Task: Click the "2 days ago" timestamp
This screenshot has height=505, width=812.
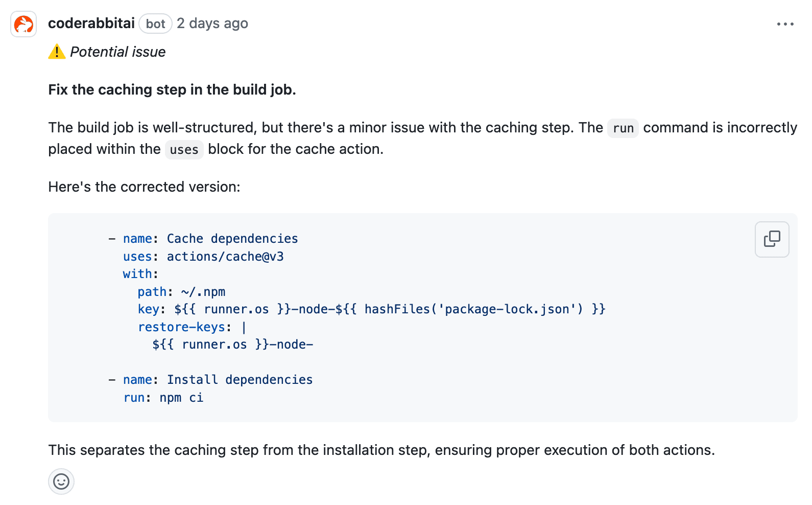Action: tap(212, 24)
